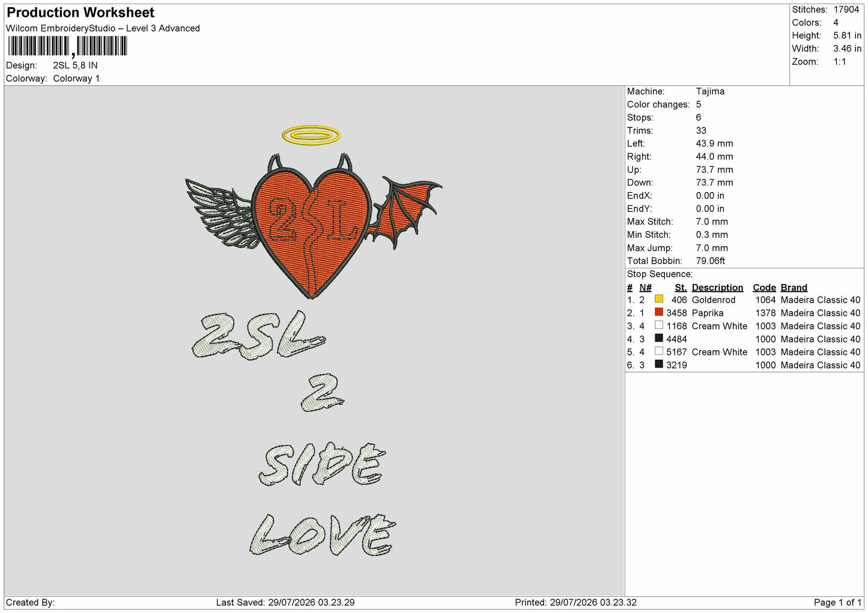Click the Colors value '4' in header
868x613 pixels.
[836, 23]
